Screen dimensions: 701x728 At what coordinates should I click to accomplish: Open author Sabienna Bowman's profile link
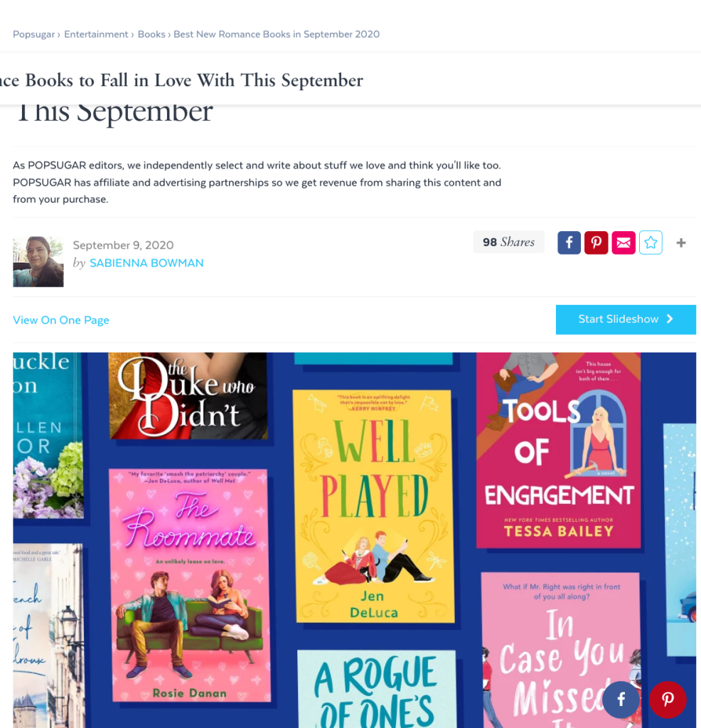(x=146, y=263)
